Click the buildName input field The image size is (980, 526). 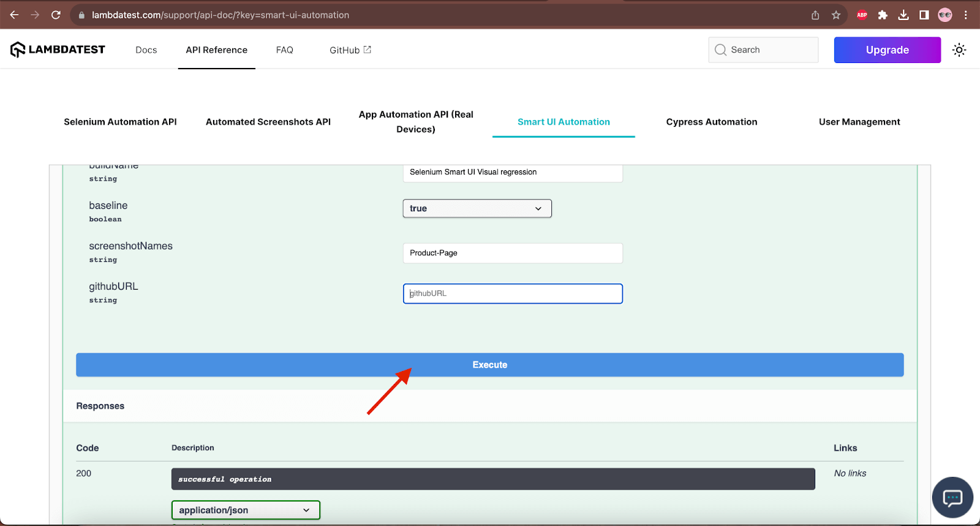click(x=513, y=173)
